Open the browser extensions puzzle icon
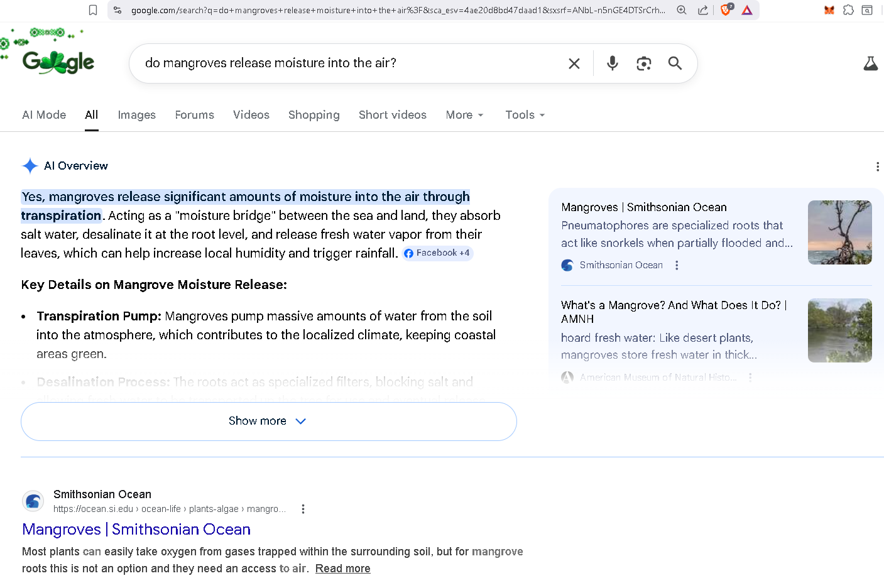 [x=848, y=10]
